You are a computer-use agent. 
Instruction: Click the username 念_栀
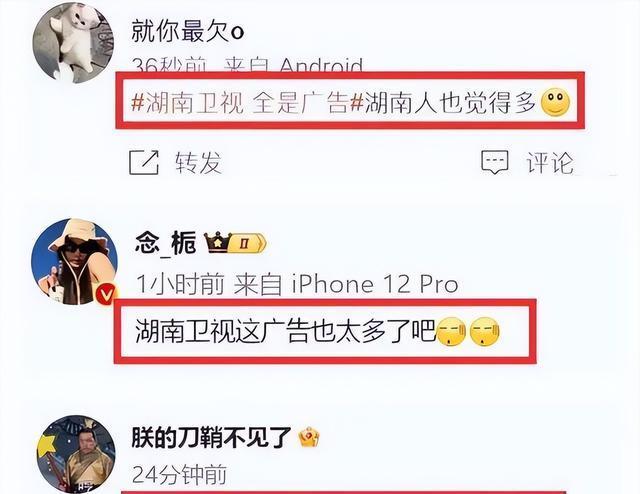coord(166,243)
